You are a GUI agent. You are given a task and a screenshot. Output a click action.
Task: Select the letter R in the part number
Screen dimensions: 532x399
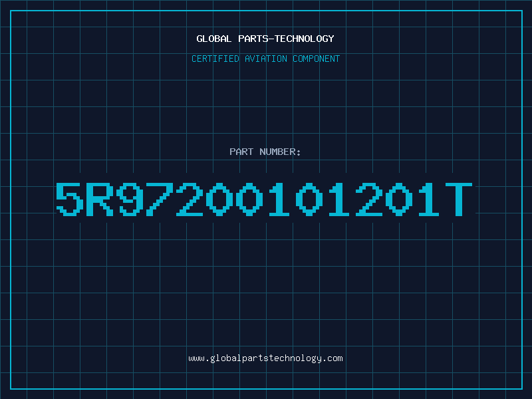[x=100, y=199]
